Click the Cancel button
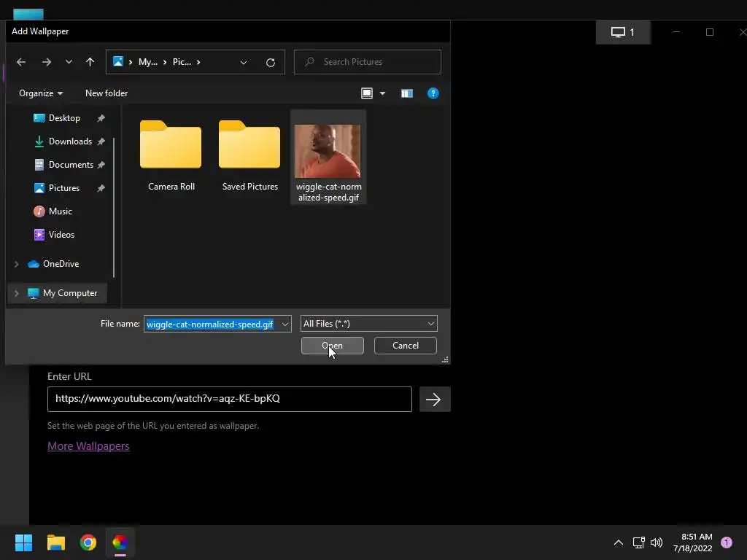747x560 pixels. pyautogui.click(x=406, y=346)
